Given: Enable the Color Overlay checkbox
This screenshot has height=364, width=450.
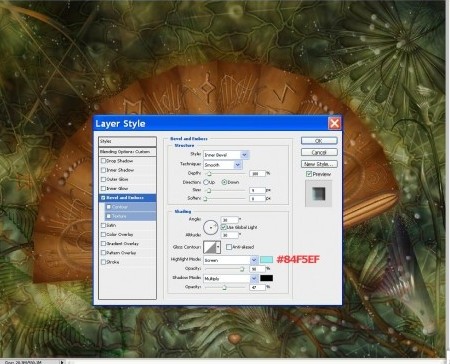Looking at the screenshot, I should 103,234.
